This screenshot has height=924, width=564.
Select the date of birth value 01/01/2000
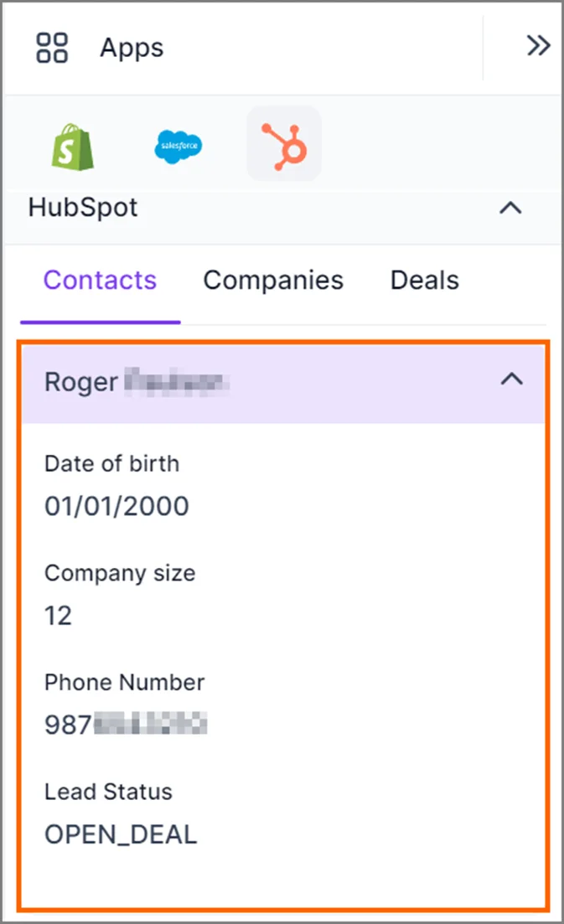tap(116, 506)
